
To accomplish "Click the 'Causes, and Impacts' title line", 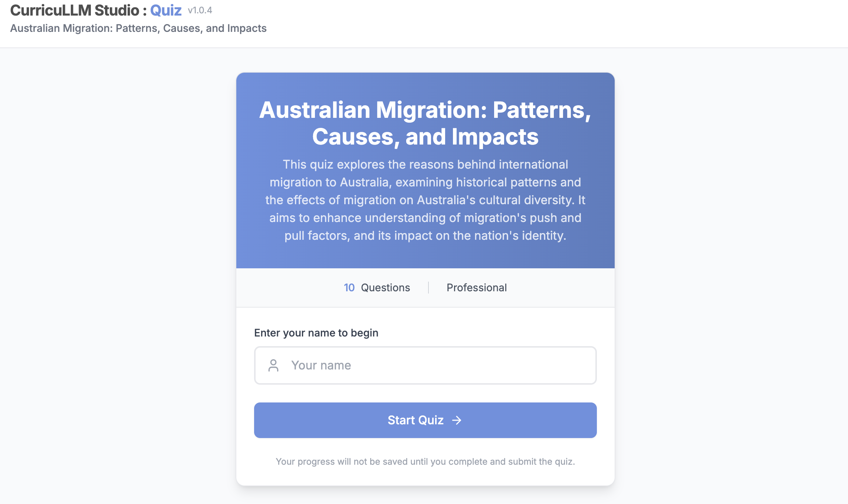I will [x=425, y=137].
